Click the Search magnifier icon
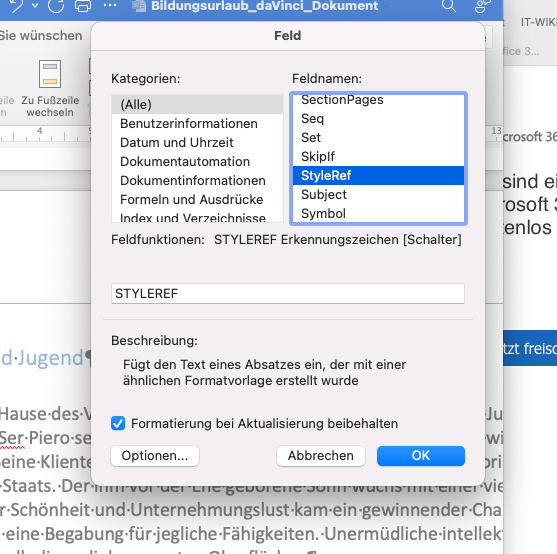 click(x=449, y=5)
